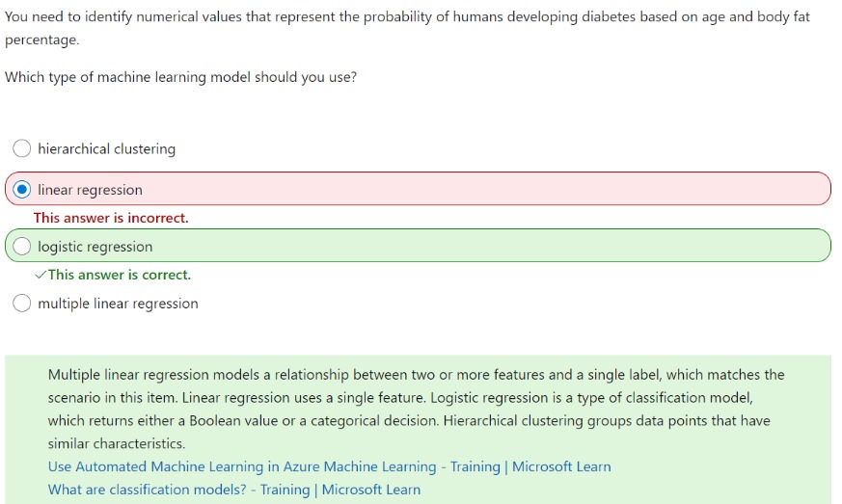This screenshot has width=842, height=504.
Task: Click 'similar characteristics.' line in explanation
Action: pyautogui.click(x=117, y=444)
